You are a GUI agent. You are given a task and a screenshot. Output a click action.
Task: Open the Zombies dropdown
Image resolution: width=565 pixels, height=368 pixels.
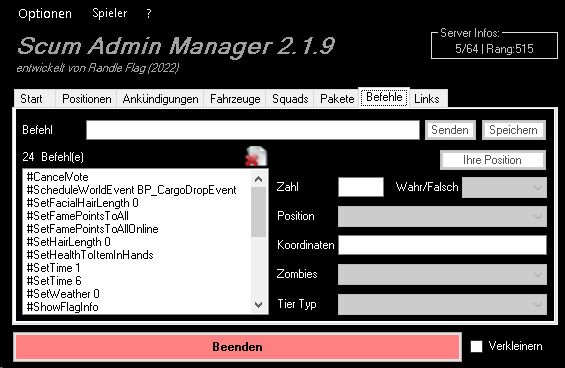442,275
